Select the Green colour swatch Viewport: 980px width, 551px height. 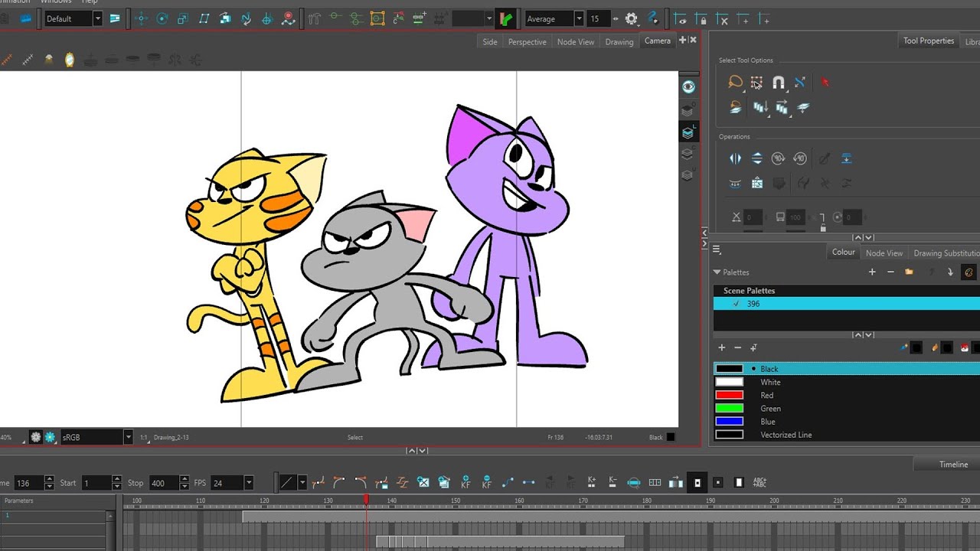pos(729,408)
